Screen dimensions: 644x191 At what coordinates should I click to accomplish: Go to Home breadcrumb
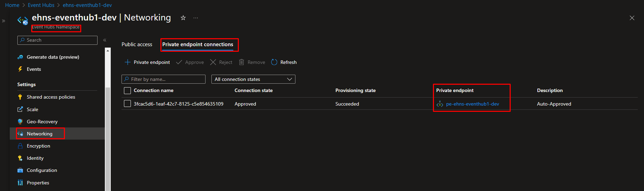coord(12,5)
